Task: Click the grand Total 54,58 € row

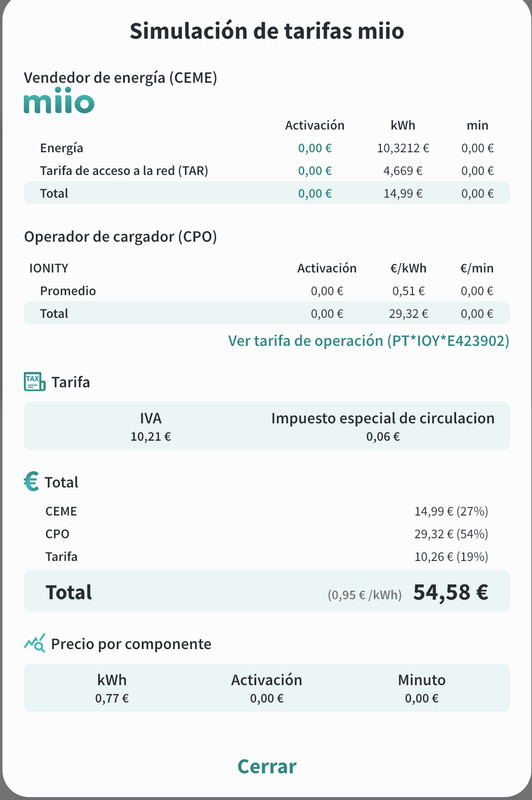Action: (x=267, y=591)
